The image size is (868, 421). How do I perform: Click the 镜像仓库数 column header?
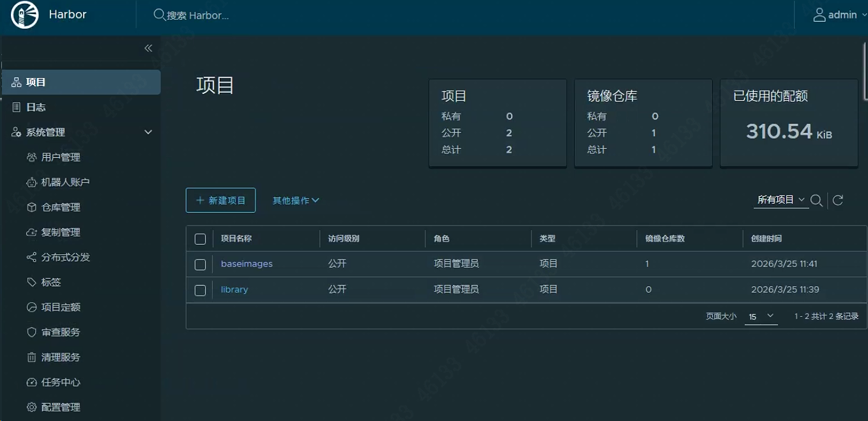665,239
